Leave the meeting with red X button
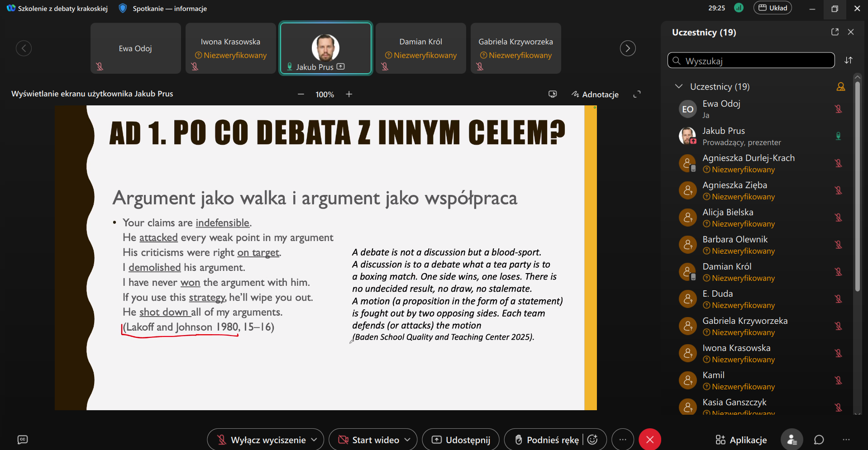The image size is (868, 450). pyautogui.click(x=649, y=440)
